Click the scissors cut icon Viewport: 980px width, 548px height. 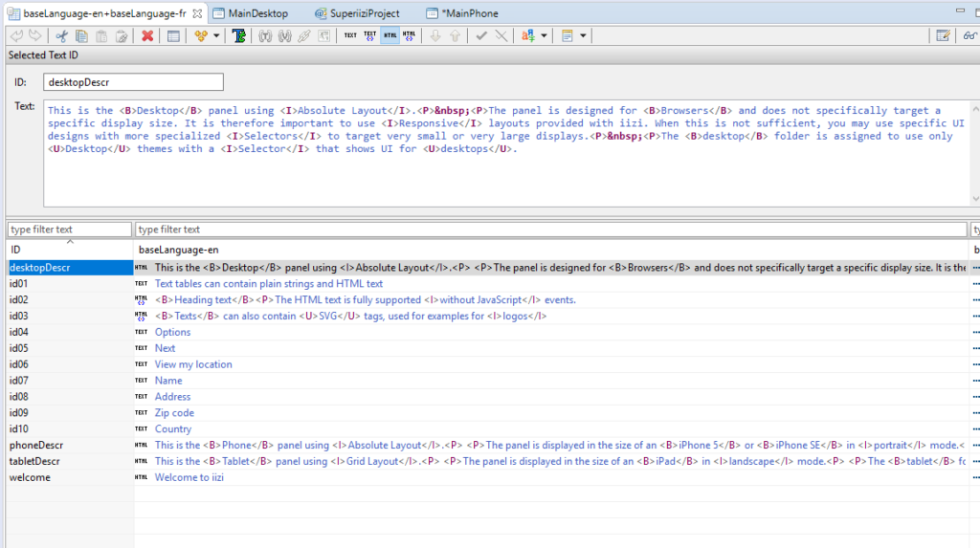(x=61, y=36)
